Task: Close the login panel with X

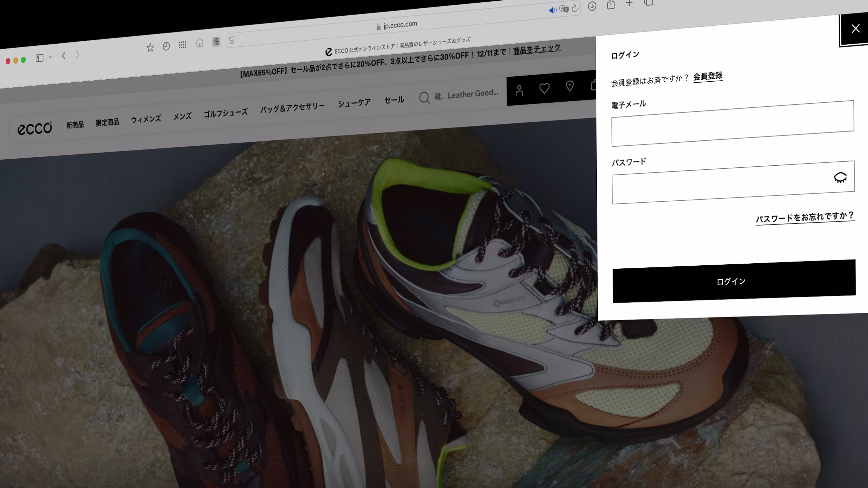Action: pyautogui.click(x=855, y=29)
